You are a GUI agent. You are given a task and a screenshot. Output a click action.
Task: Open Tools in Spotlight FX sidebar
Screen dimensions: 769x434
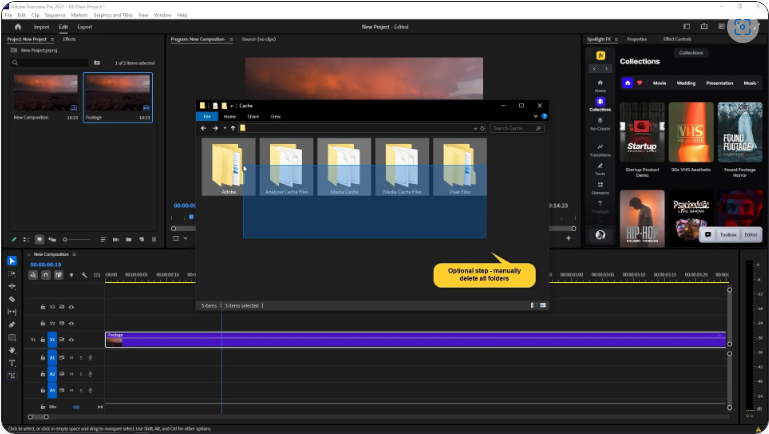click(600, 169)
